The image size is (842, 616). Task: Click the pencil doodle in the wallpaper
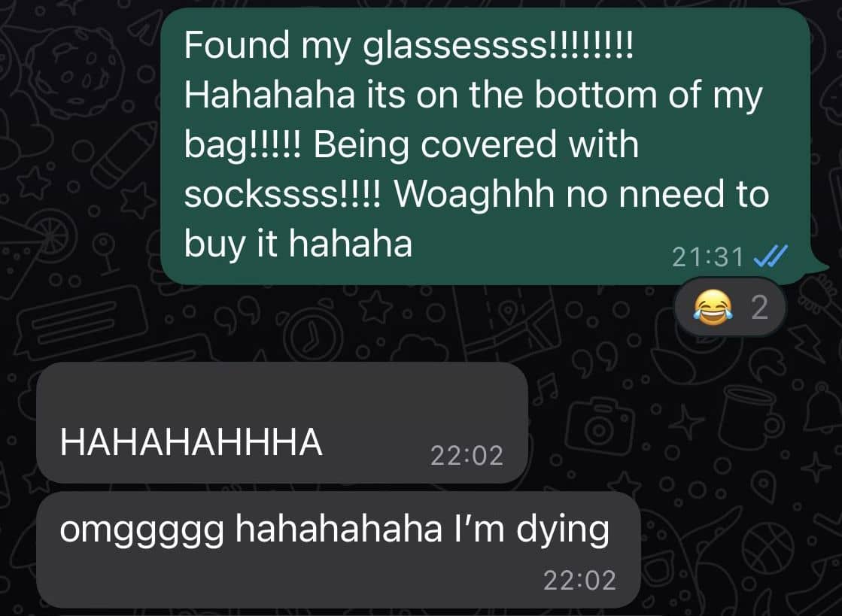(x=123, y=155)
